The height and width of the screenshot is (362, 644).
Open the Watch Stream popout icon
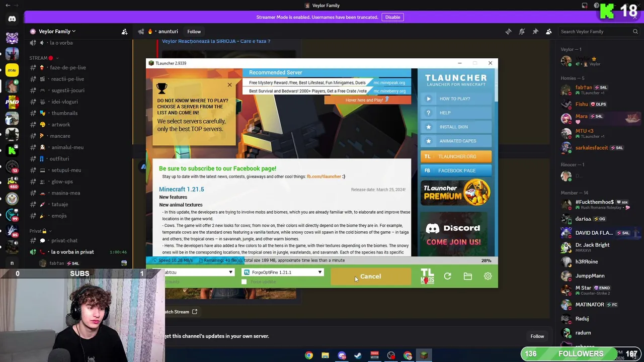tap(195, 312)
